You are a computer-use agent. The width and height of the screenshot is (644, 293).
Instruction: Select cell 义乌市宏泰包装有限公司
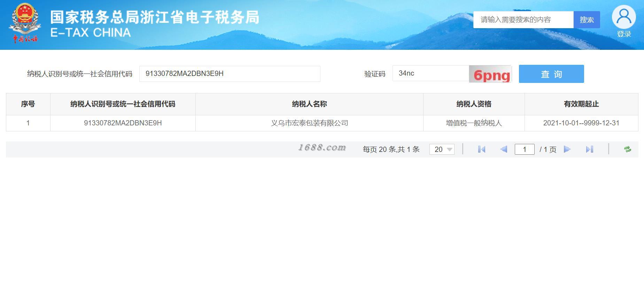point(309,123)
